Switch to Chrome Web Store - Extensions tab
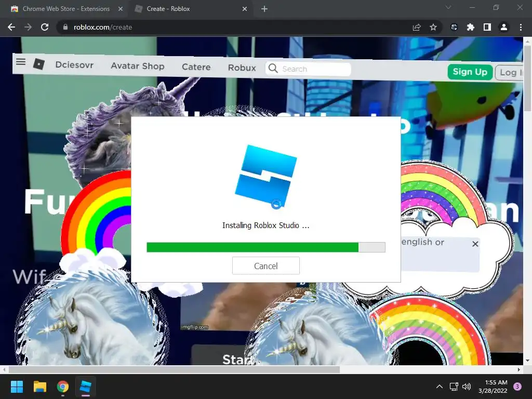Screen dimensions: 532x399 [66, 9]
